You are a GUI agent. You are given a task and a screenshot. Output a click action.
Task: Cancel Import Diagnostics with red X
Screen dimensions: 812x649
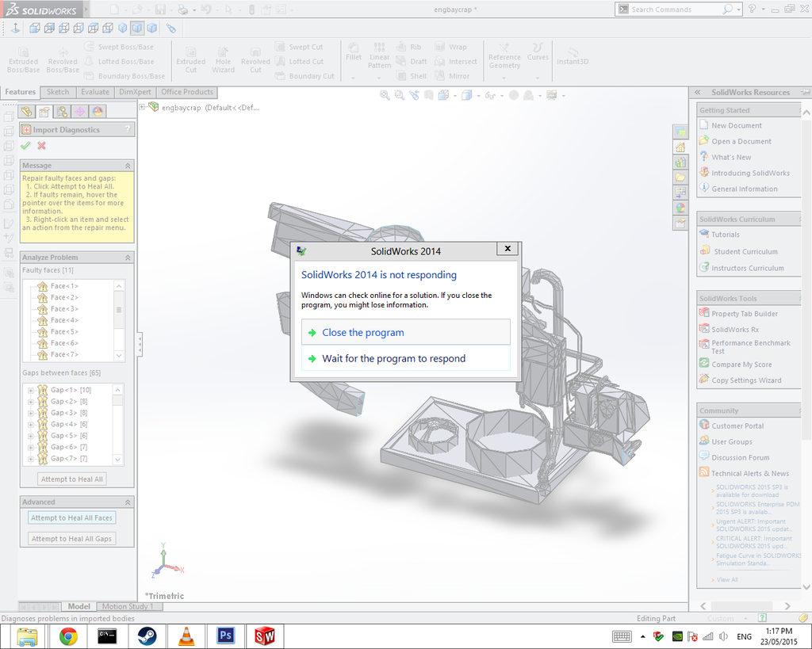click(41, 146)
